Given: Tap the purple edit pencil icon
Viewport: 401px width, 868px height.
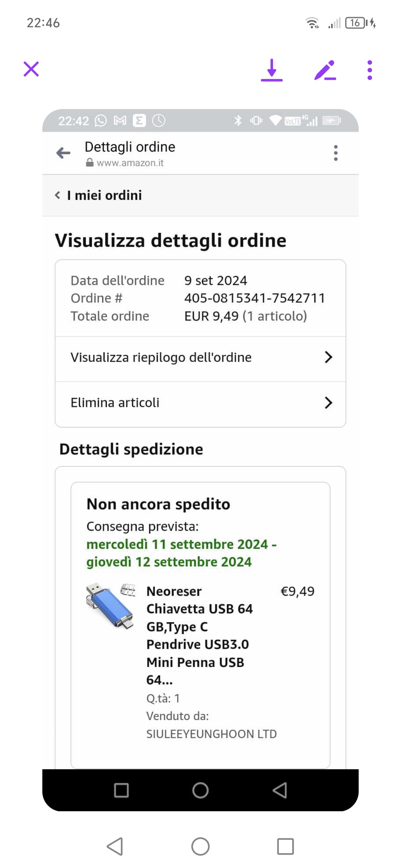Looking at the screenshot, I should [325, 70].
